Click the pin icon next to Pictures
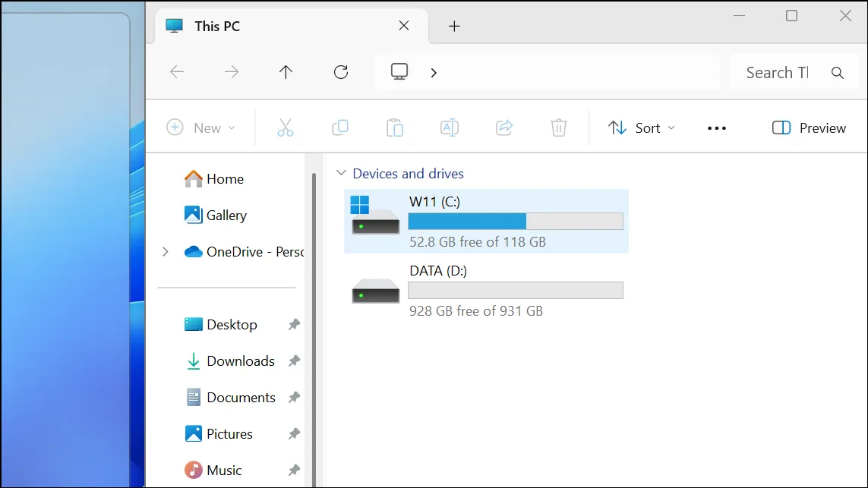 294,434
